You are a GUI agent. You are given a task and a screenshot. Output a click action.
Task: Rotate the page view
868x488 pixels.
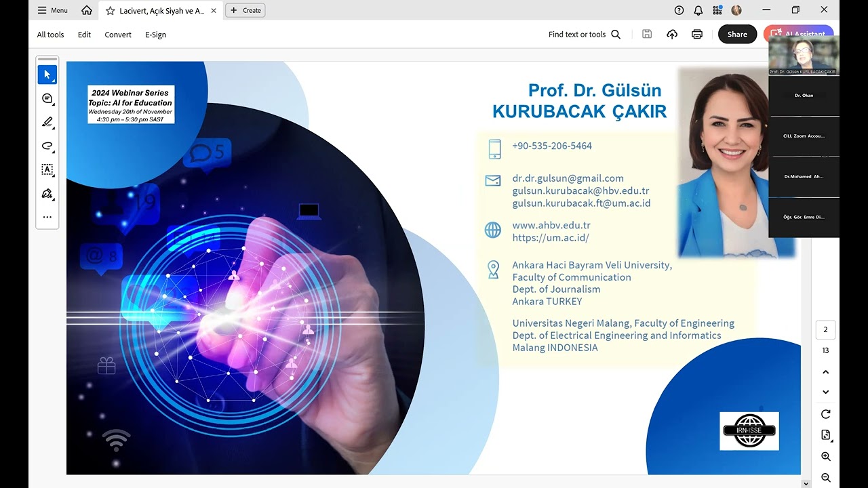(x=825, y=414)
